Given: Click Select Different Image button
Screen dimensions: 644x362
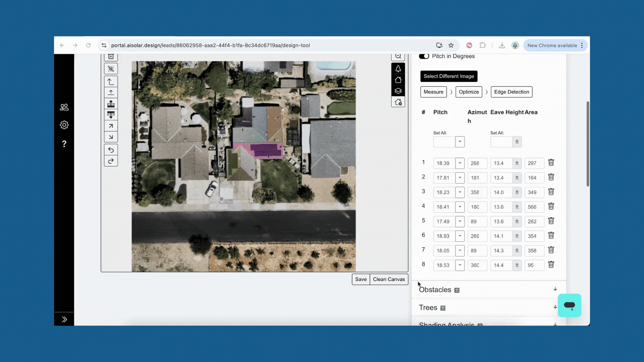Looking at the screenshot, I should [449, 76].
